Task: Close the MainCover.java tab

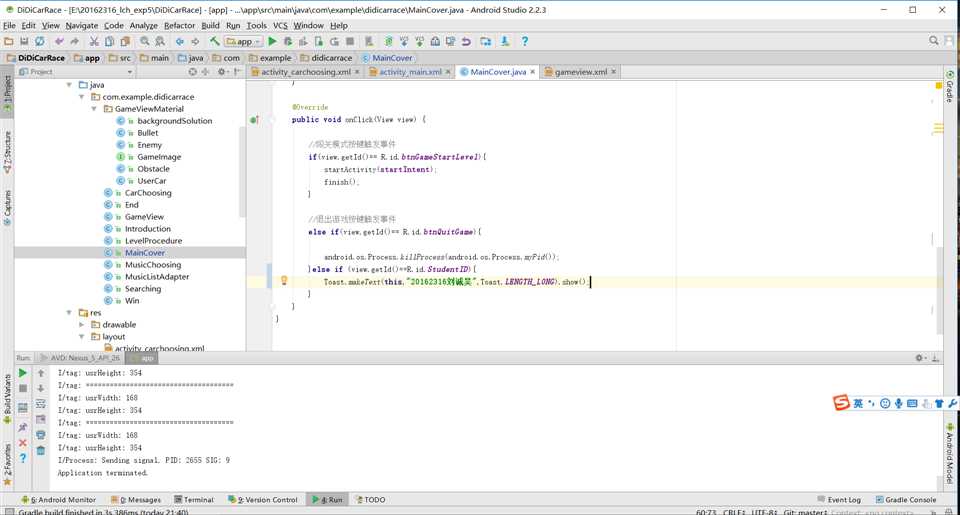Action: [533, 72]
